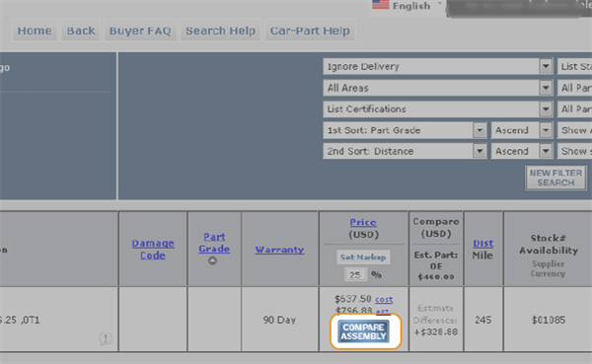
Task: Sort by Price column link
Action: pos(363,222)
